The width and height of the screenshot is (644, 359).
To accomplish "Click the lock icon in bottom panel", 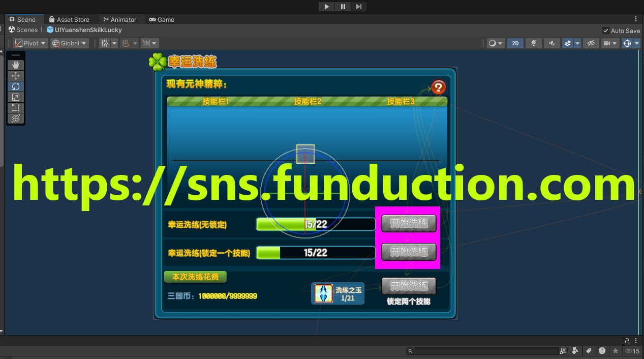I will 627,341.
